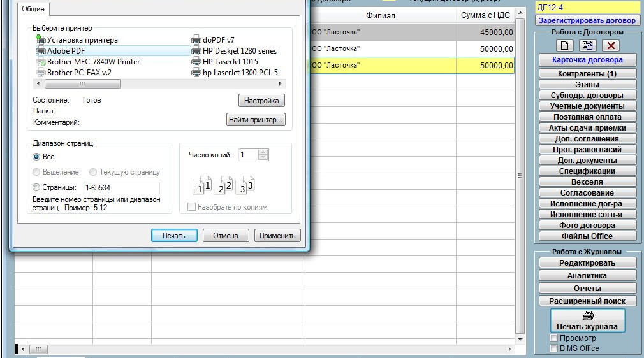Click journal table scroll up arrow
Viewport: 644px width, 358px height.
(520, 13)
